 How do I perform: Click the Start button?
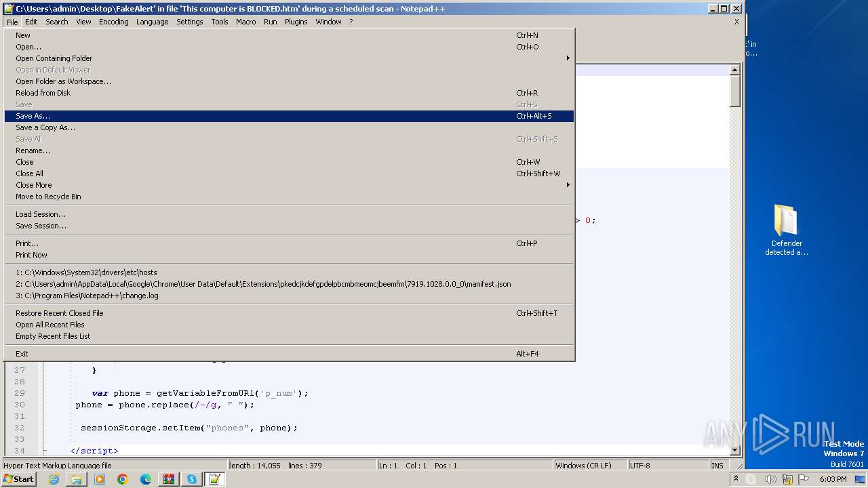tap(19, 479)
